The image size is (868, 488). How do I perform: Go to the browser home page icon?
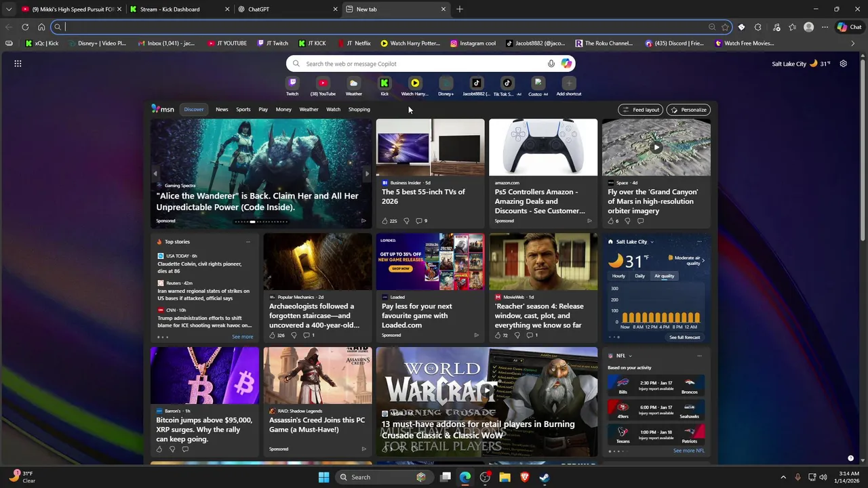pyautogui.click(x=41, y=27)
